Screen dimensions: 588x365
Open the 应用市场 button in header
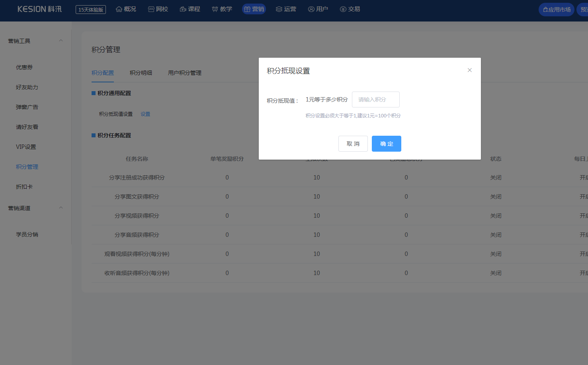click(557, 10)
